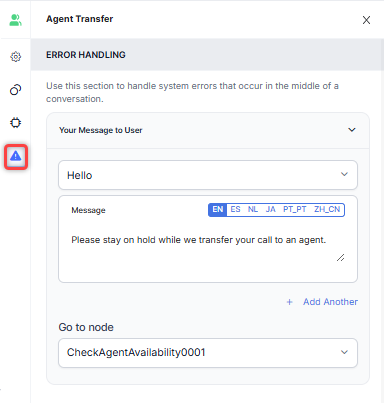The height and width of the screenshot is (403, 384).
Task: Collapse the Your Message to User section
Action: [352, 130]
